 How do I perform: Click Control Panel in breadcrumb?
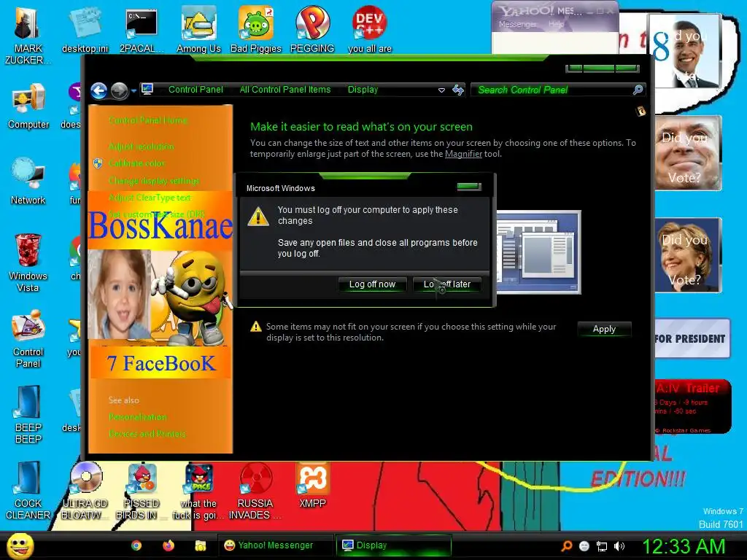pyautogui.click(x=196, y=90)
